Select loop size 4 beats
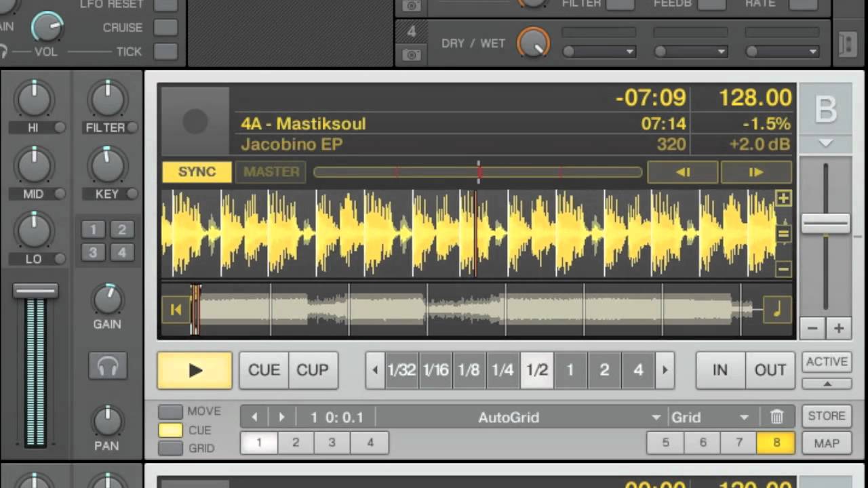Screen dimensions: 868x488 (638, 370)
